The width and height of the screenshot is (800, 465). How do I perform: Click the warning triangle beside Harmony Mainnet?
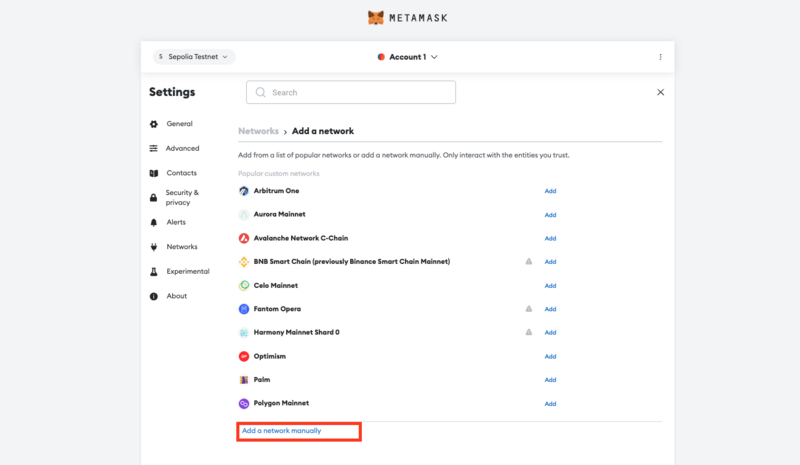[529, 332]
